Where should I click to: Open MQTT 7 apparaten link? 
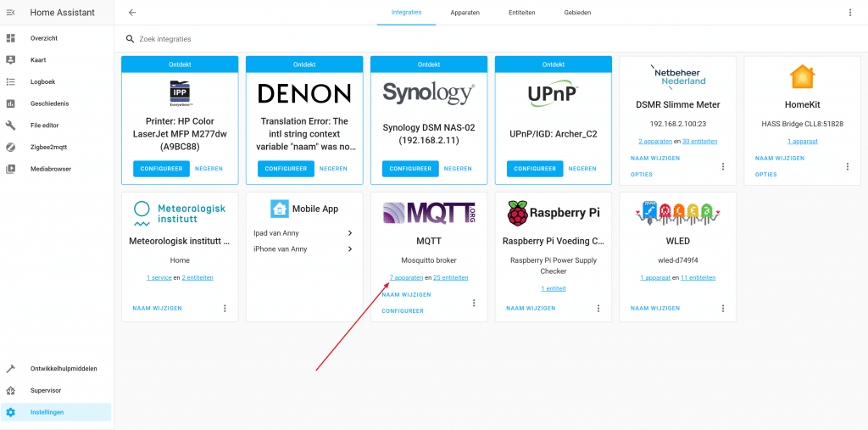click(406, 277)
